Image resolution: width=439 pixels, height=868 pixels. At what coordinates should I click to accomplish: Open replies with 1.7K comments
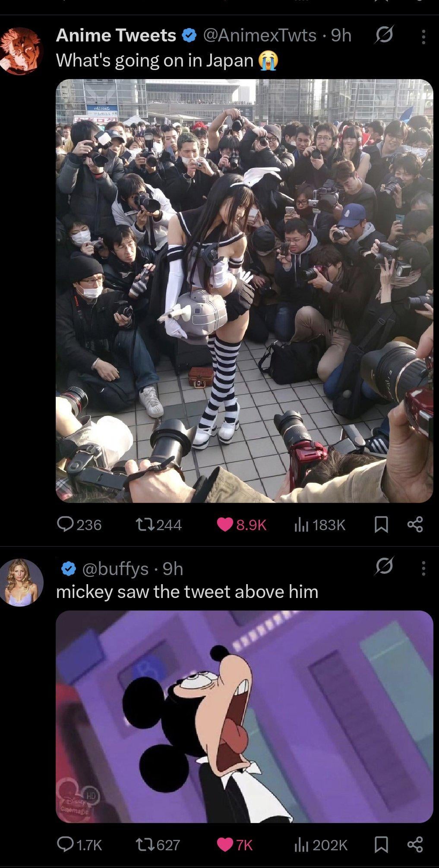79,844
